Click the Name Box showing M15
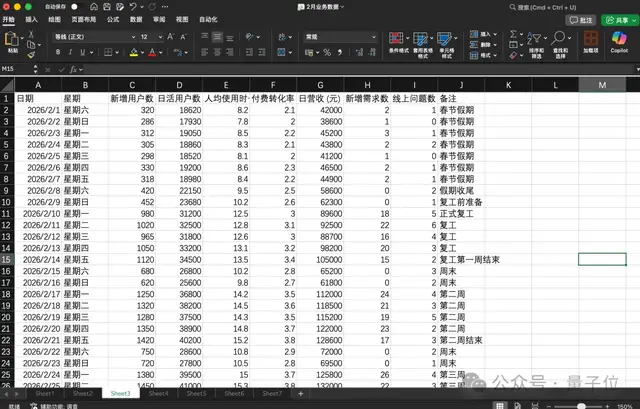This screenshot has width=640, height=409. [22, 69]
